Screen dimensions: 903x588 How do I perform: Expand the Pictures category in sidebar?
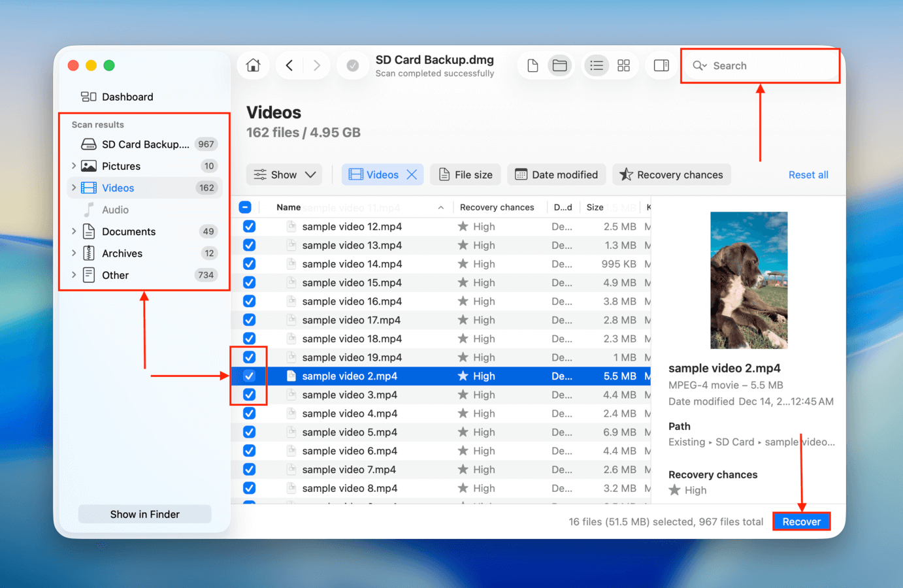pyautogui.click(x=74, y=166)
